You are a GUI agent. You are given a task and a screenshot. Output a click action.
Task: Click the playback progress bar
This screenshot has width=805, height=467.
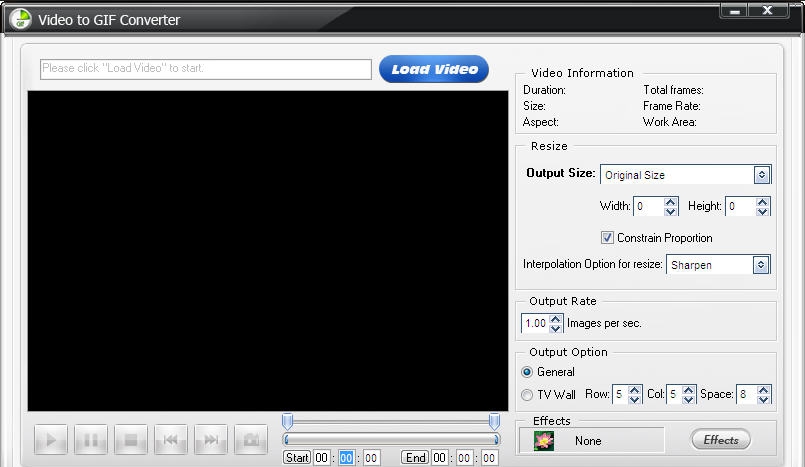(391, 439)
